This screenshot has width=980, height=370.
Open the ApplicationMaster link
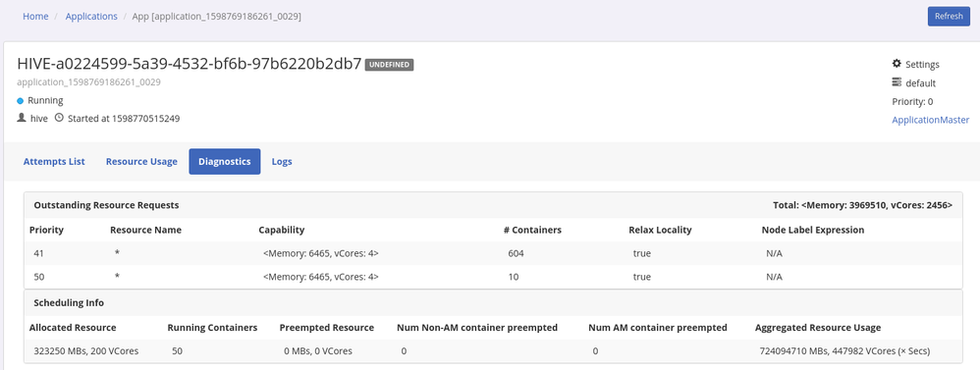tap(931, 120)
